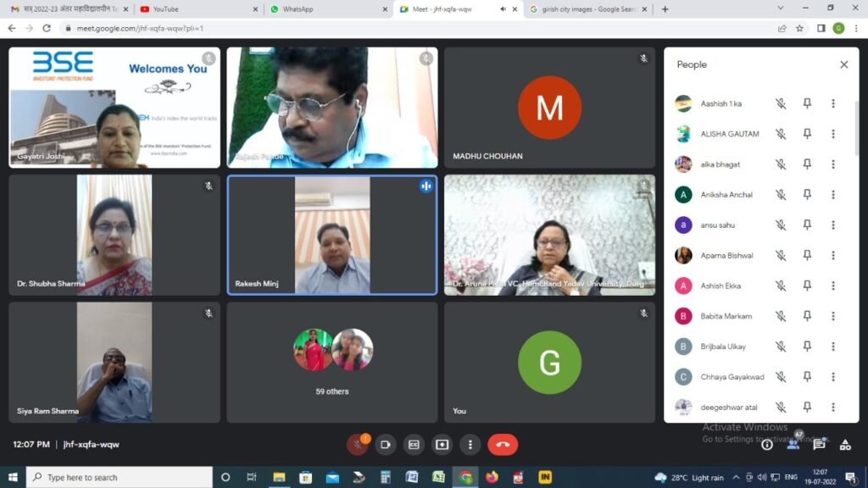The width and height of the screenshot is (868, 488).
Task: Open the Activities panel
Action: tap(845, 445)
